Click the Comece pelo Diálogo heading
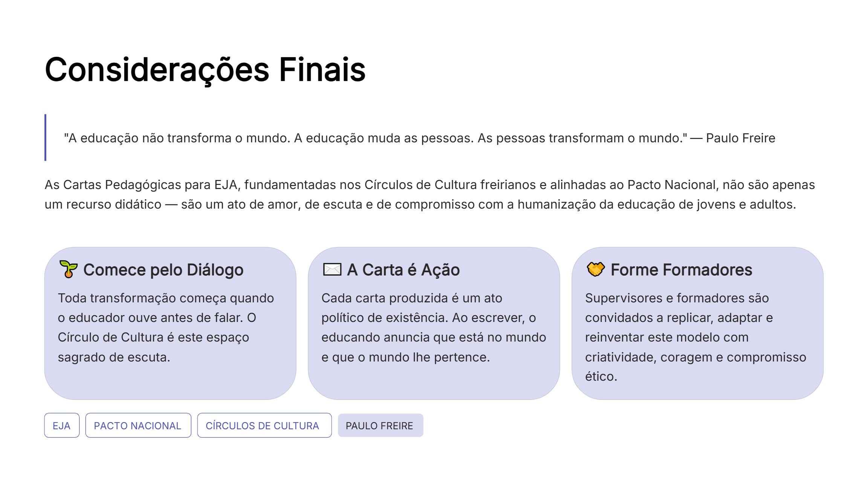Viewport: 868px width, 488px height. pyautogui.click(x=164, y=270)
